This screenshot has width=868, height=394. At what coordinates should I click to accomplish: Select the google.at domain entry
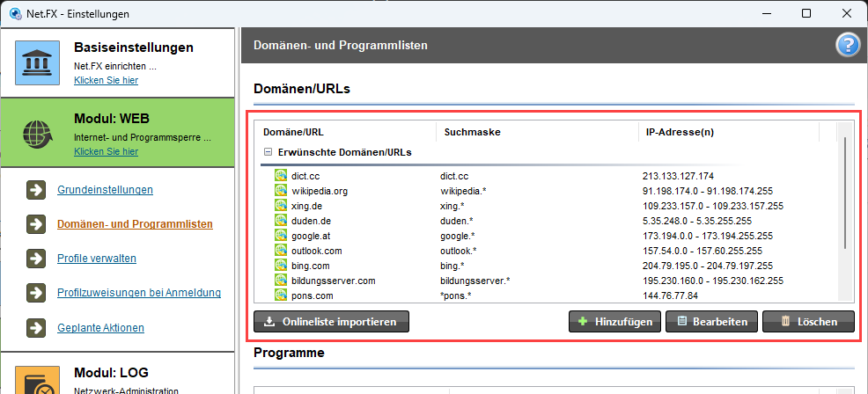(x=312, y=236)
